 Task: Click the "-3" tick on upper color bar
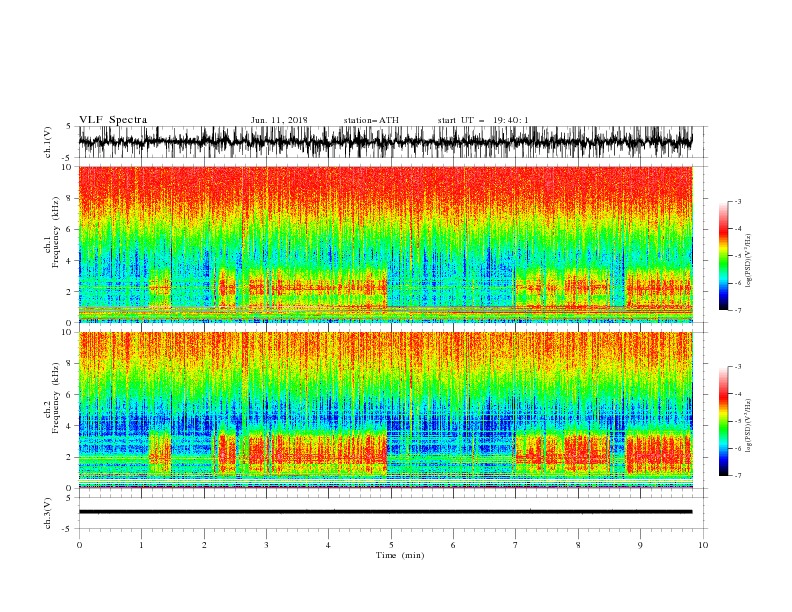(x=738, y=201)
